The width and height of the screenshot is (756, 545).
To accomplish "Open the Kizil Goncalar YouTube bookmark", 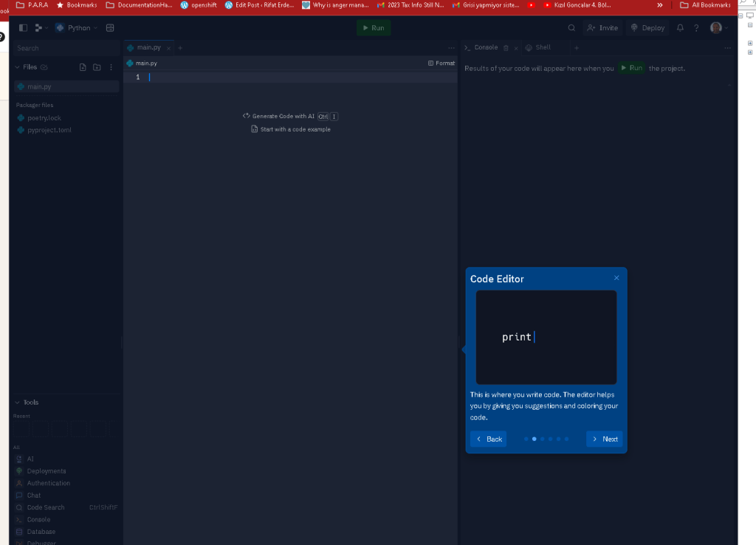I will tap(577, 5).
